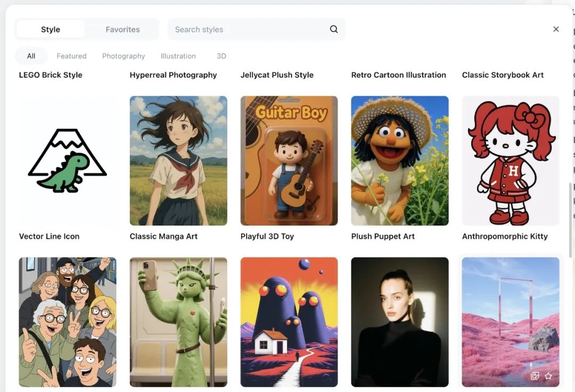
Task: Choose the Classic Manga Art girl thumbnail
Action: pos(178,161)
